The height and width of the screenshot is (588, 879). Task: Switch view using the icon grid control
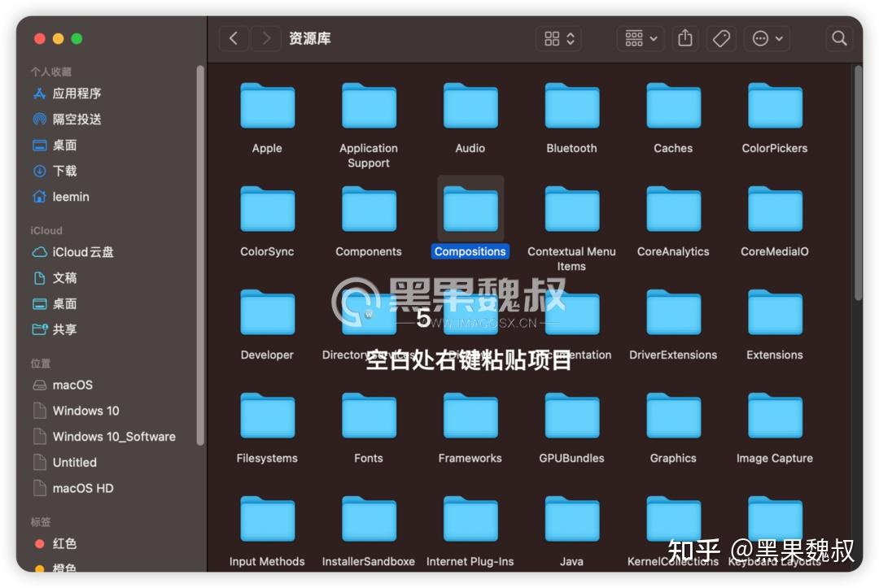click(559, 38)
